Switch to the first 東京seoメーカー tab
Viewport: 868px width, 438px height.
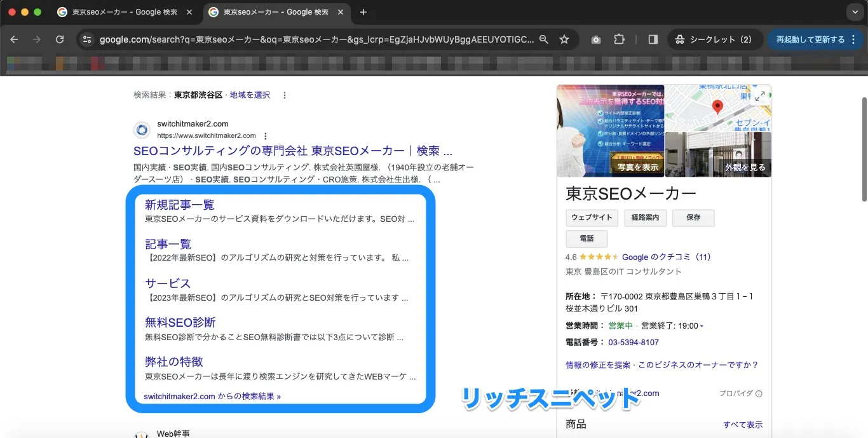(x=124, y=12)
